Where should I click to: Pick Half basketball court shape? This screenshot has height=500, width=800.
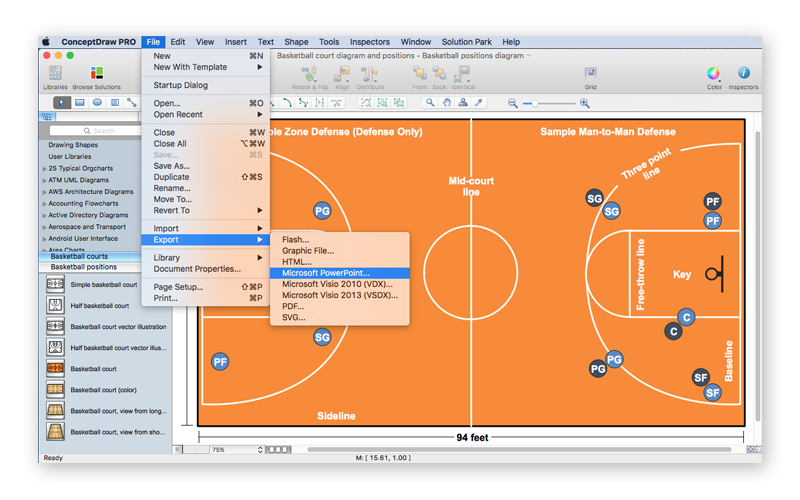pos(56,305)
